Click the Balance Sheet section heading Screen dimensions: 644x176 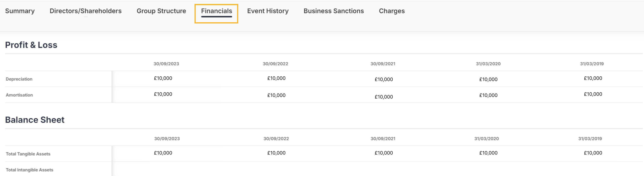(35, 120)
